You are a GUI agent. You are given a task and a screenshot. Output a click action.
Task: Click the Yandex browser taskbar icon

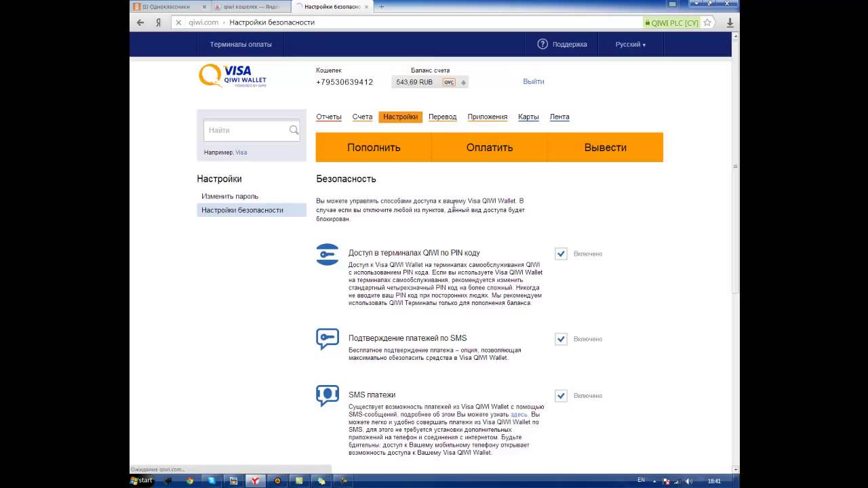(x=255, y=481)
